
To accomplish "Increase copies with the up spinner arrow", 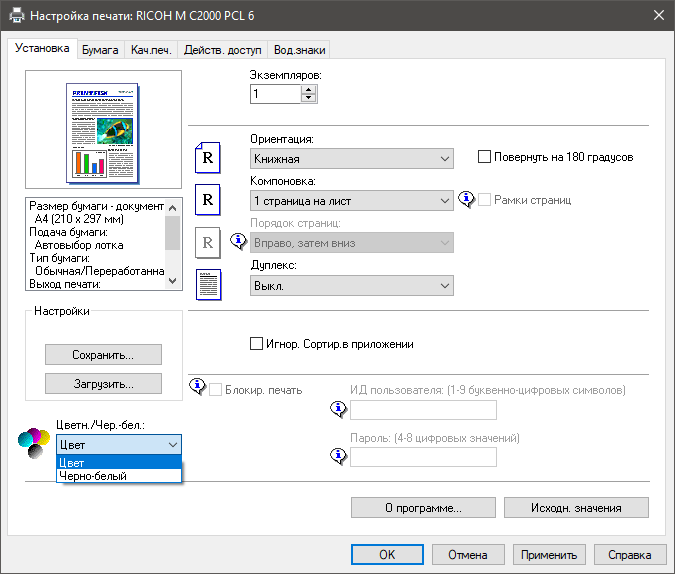I will pos(308,89).
